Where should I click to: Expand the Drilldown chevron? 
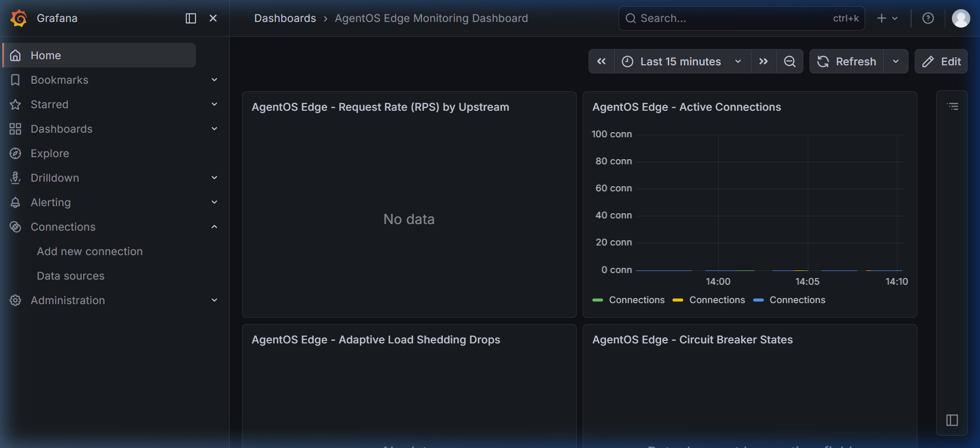pyautogui.click(x=214, y=178)
